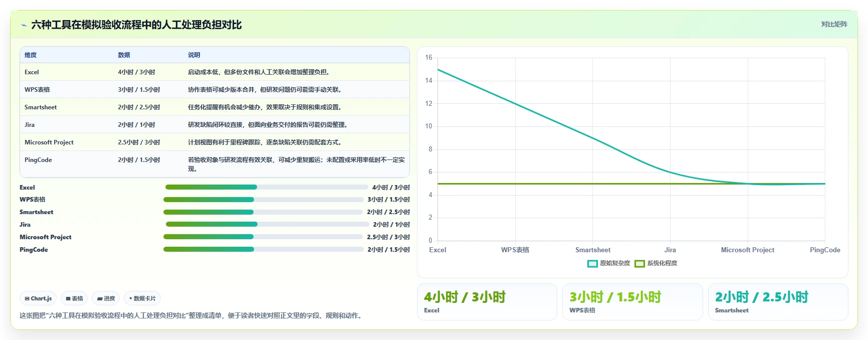Click the caption text starting 这张图把

[192, 315]
